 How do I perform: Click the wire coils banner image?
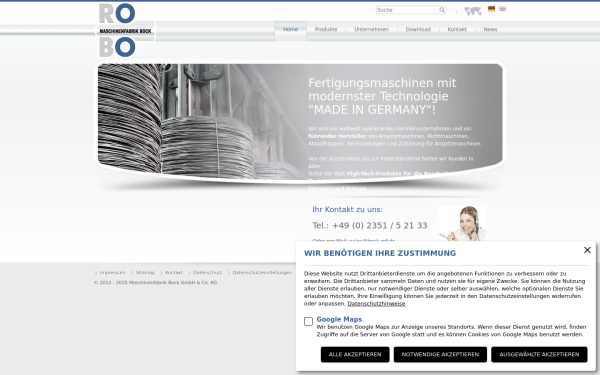click(x=300, y=122)
